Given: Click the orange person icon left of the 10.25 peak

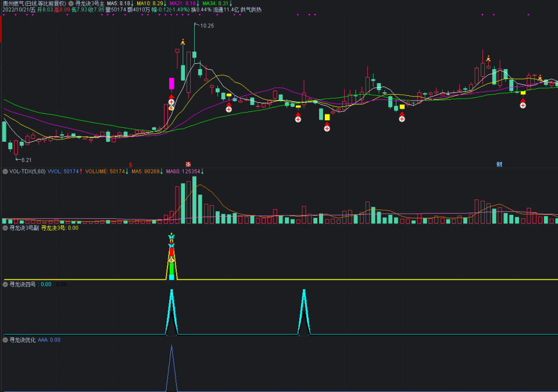Looking at the screenshot, I should 183,42.
